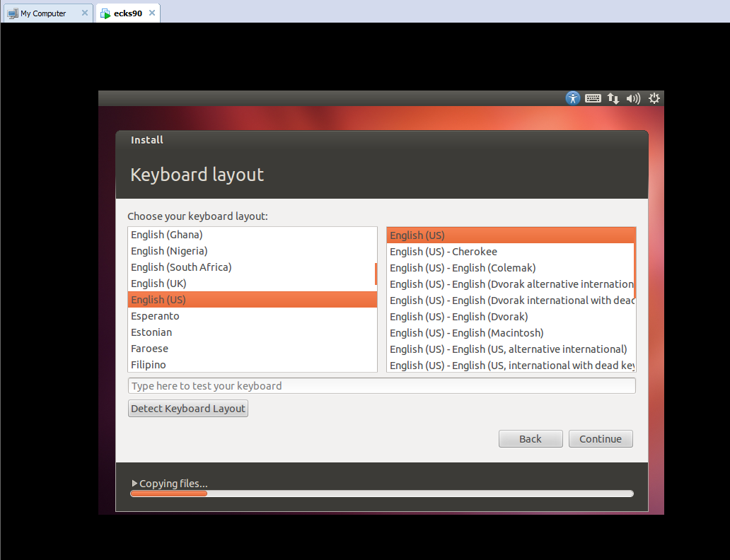This screenshot has height=560, width=730.
Task: Open the system power gear menu
Action: 654,98
